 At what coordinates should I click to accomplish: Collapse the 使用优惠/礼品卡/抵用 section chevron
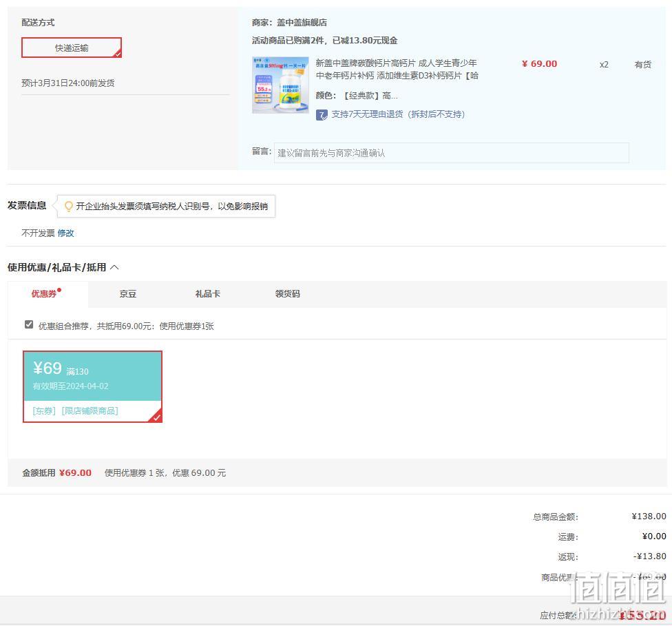pos(114,268)
